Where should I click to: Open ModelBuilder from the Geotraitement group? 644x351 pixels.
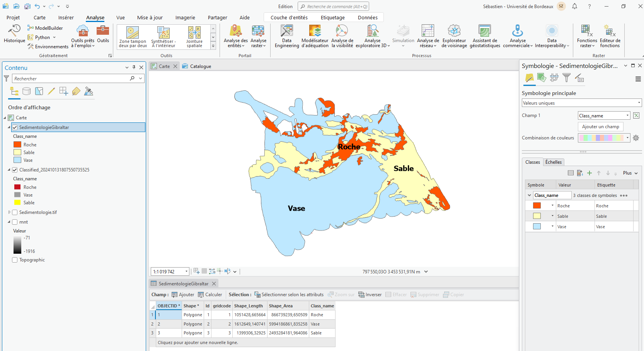click(45, 28)
